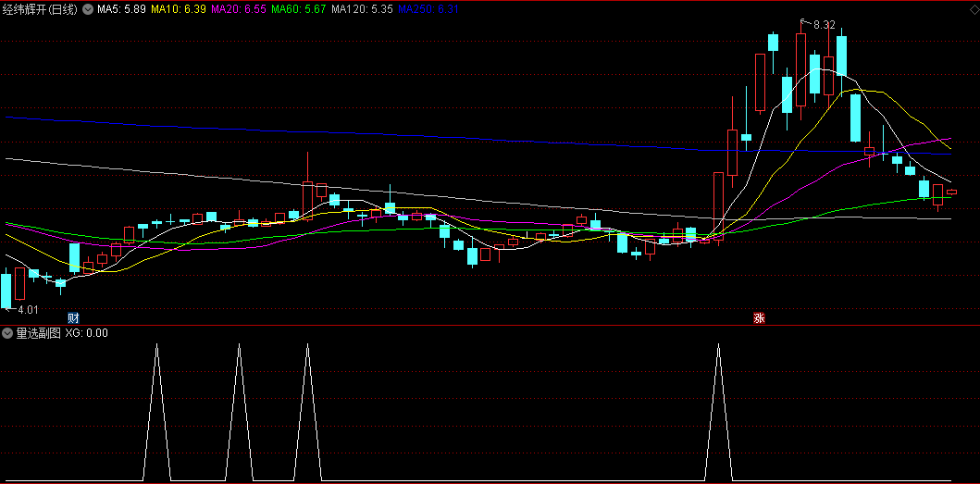This screenshot has height=484, width=980.
Task: Click the 里选副图 indicator name
Action: pyautogui.click(x=38, y=333)
